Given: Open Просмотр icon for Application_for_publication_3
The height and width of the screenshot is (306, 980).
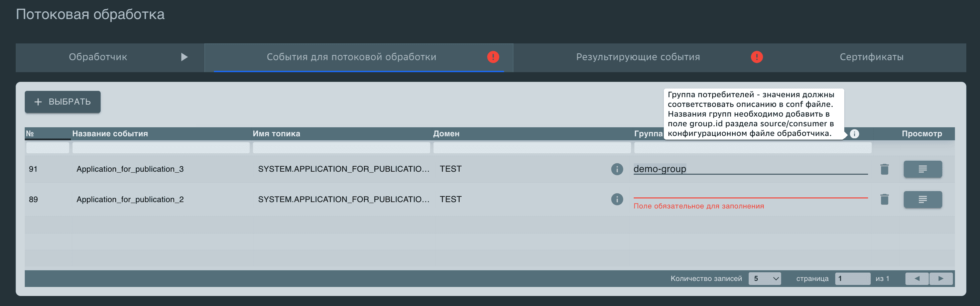Looking at the screenshot, I should (923, 169).
